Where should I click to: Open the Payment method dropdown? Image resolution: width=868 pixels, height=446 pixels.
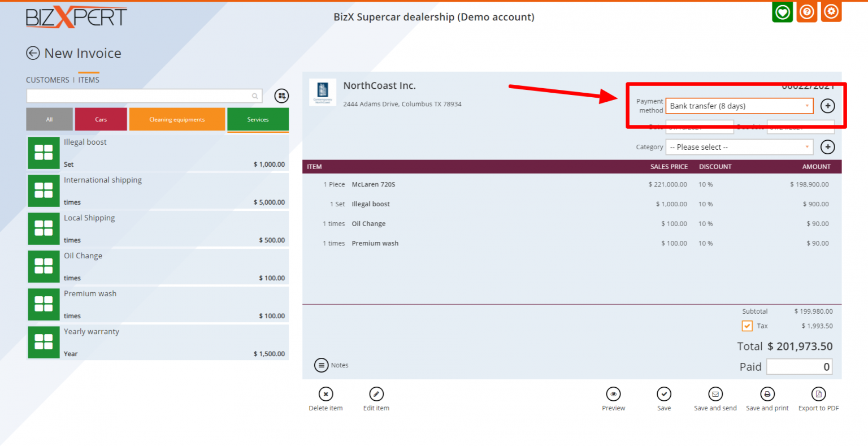coord(739,106)
